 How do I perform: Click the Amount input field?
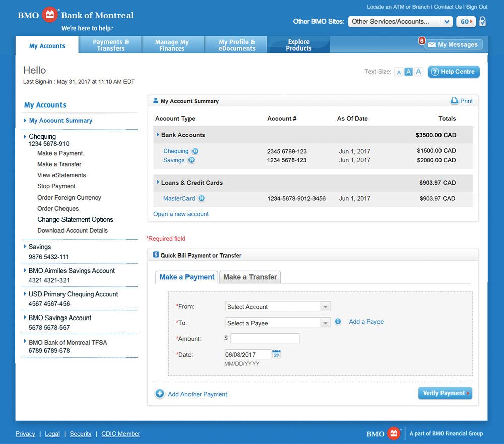click(x=264, y=338)
